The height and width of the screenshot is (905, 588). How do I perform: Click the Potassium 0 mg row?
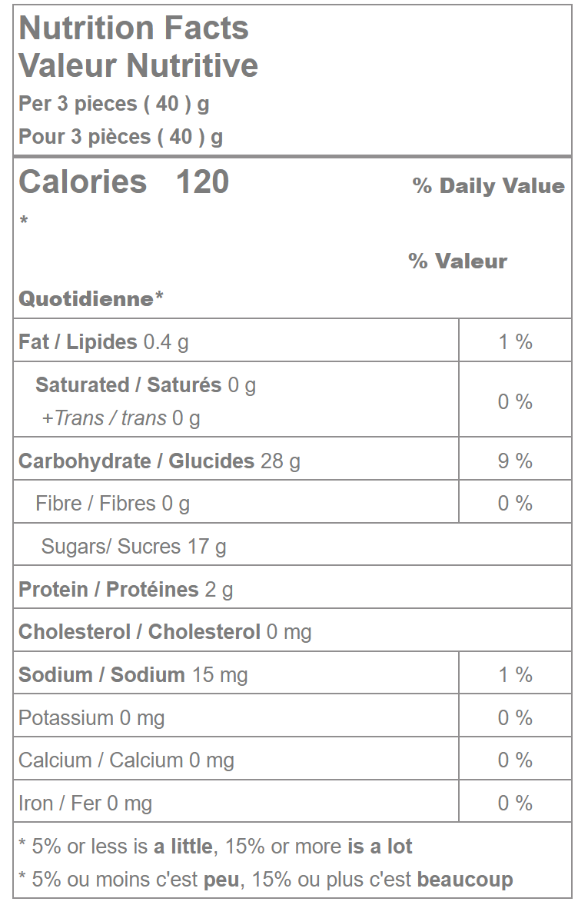tap(91, 718)
